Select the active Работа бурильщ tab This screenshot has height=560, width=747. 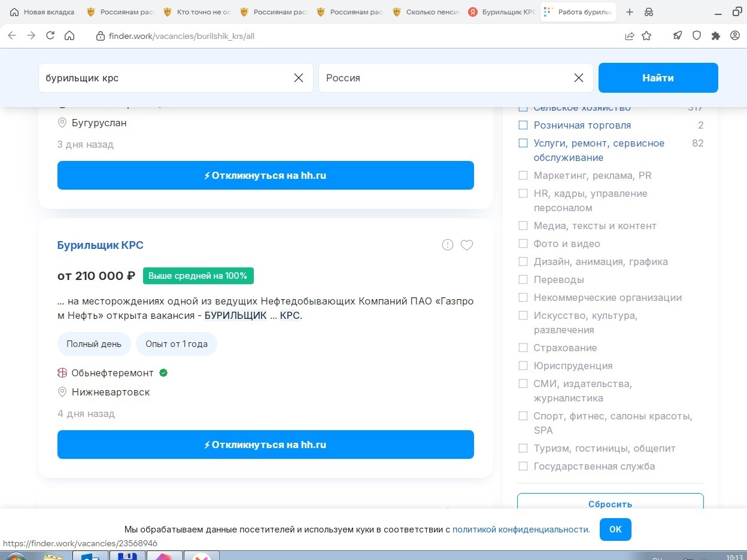click(579, 12)
